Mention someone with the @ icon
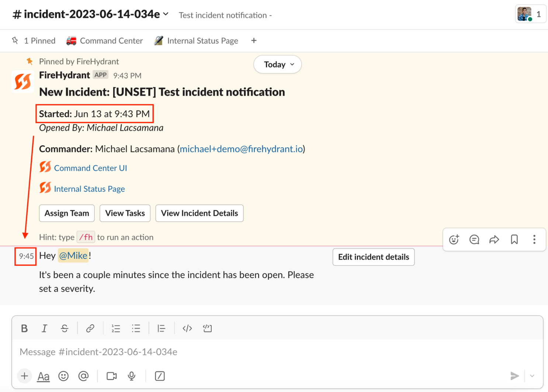This screenshot has height=392, width=548. 84,376
